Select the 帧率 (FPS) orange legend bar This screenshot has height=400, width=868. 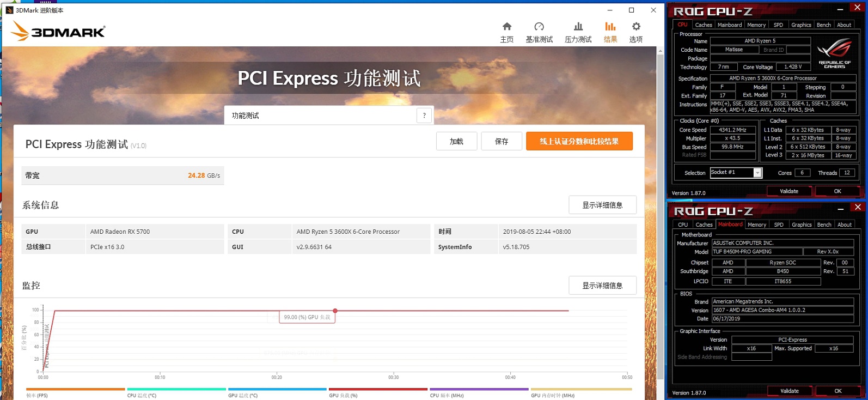click(75, 389)
